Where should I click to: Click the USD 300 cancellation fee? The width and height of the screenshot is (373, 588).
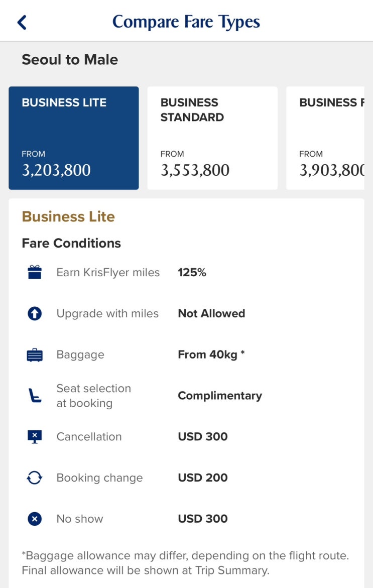coord(203,436)
